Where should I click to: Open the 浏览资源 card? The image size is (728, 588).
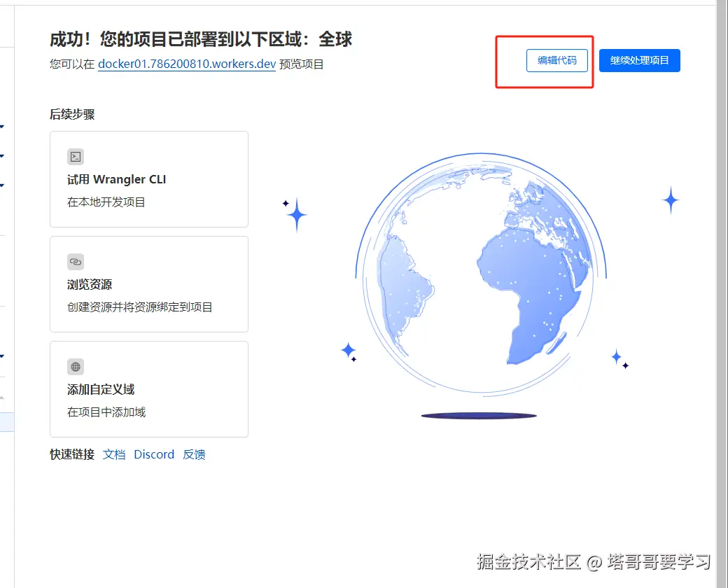pyautogui.click(x=149, y=284)
